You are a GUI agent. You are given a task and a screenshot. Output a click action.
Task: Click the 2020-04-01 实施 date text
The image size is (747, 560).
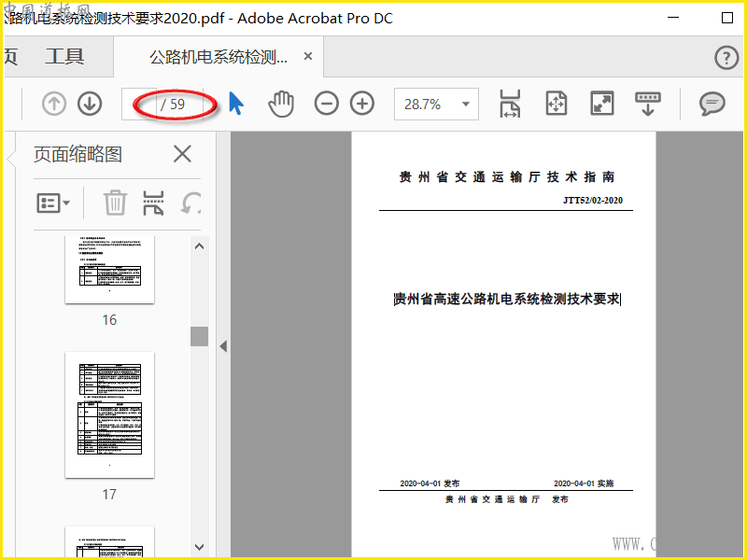(584, 483)
